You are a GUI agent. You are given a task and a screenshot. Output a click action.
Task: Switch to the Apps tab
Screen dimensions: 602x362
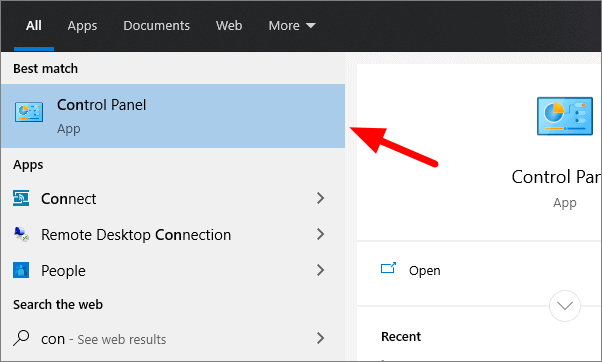(82, 26)
